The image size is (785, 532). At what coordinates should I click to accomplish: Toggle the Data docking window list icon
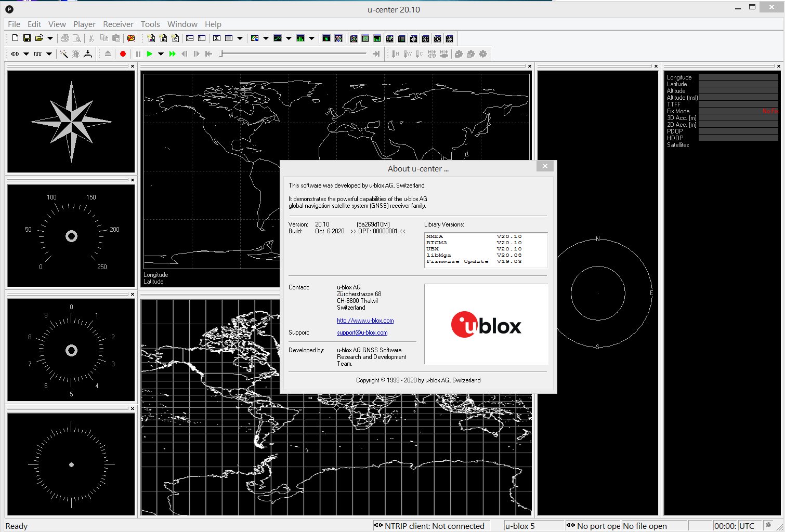pos(401,38)
